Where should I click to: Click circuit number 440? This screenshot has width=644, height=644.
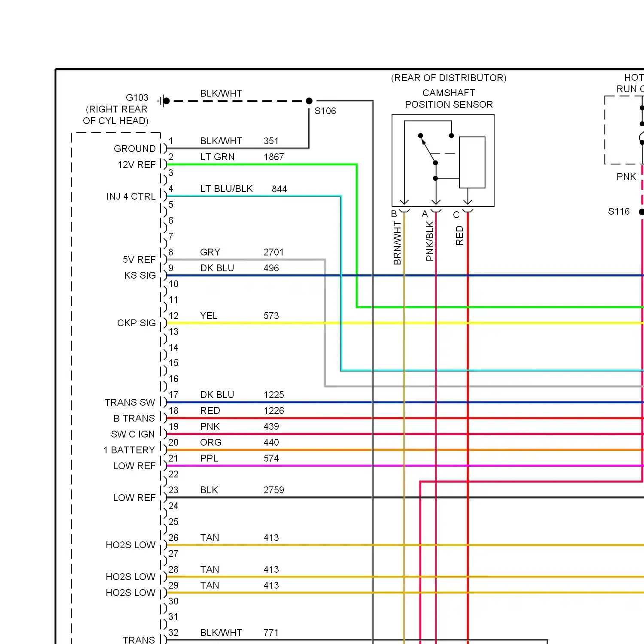pyautogui.click(x=271, y=443)
